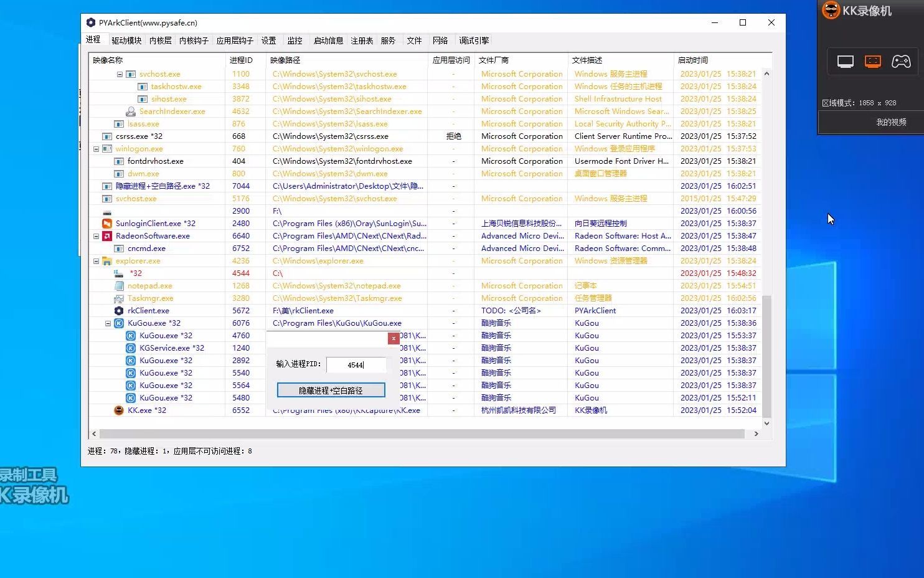
Task: Open the 进程 tab
Action: pyautogui.click(x=93, y=40)
